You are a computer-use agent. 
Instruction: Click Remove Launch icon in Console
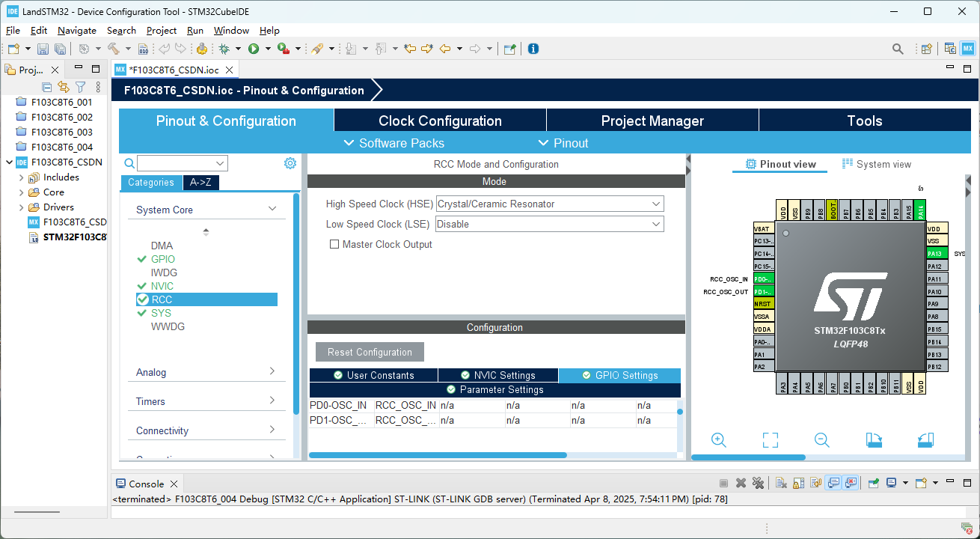tap(741, 484)
